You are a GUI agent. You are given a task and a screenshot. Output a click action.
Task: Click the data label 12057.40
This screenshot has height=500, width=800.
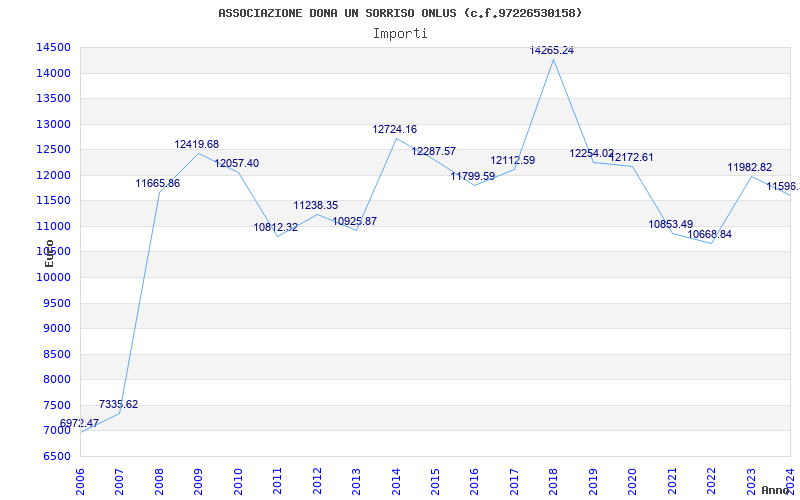[237, 164]
